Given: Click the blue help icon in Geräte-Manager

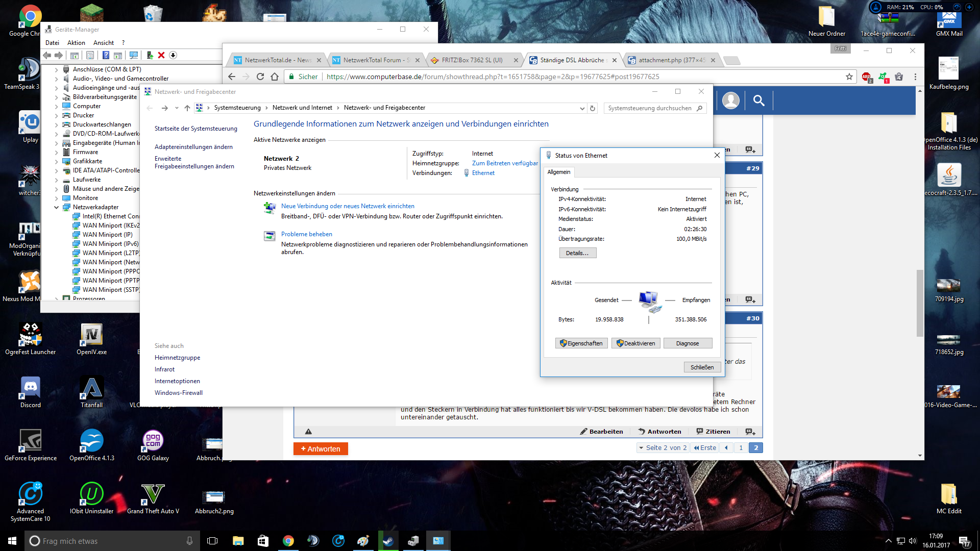Looking at the screenshot, I should pos(106,55).
